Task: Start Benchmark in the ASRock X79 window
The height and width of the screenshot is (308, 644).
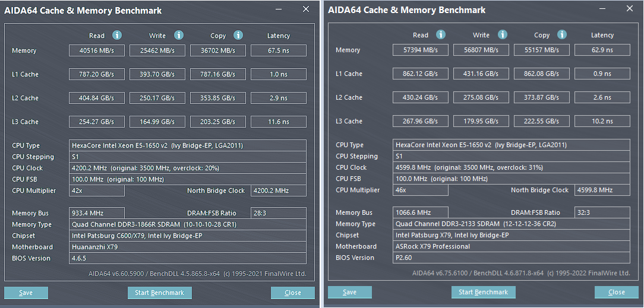Action: 483,292
